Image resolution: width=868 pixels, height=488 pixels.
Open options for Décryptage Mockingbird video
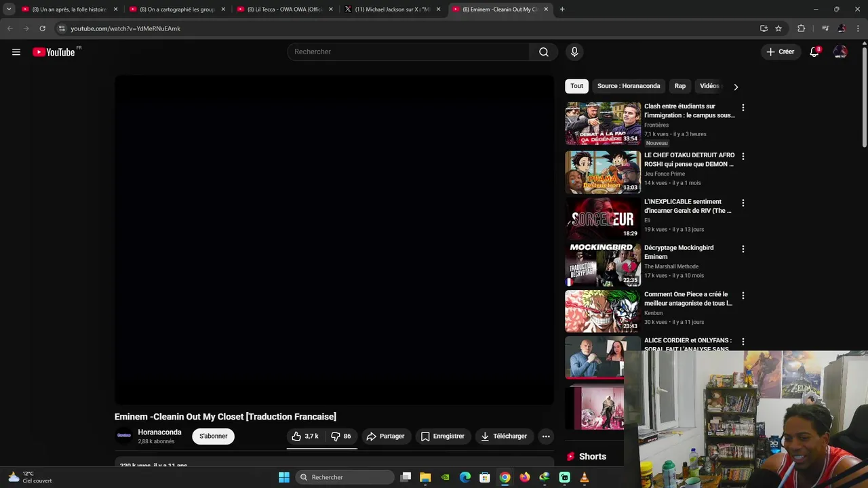[x=743, y=249]
